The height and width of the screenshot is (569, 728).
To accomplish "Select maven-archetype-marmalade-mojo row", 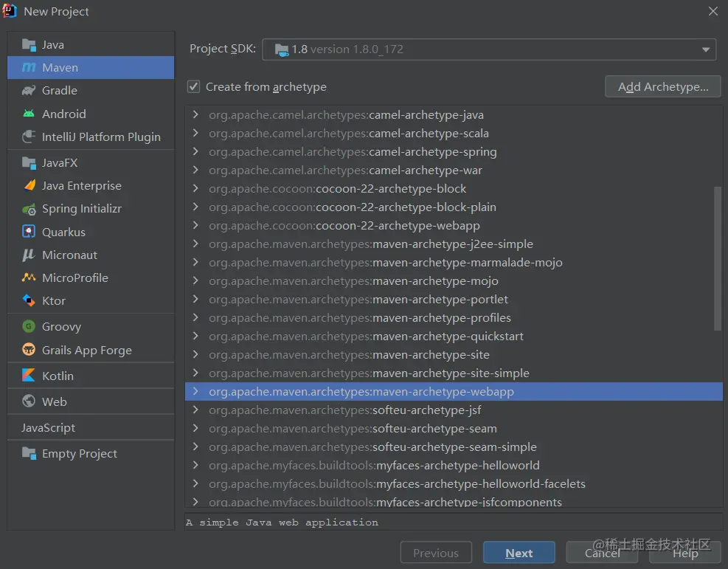I will pos(454,263).
